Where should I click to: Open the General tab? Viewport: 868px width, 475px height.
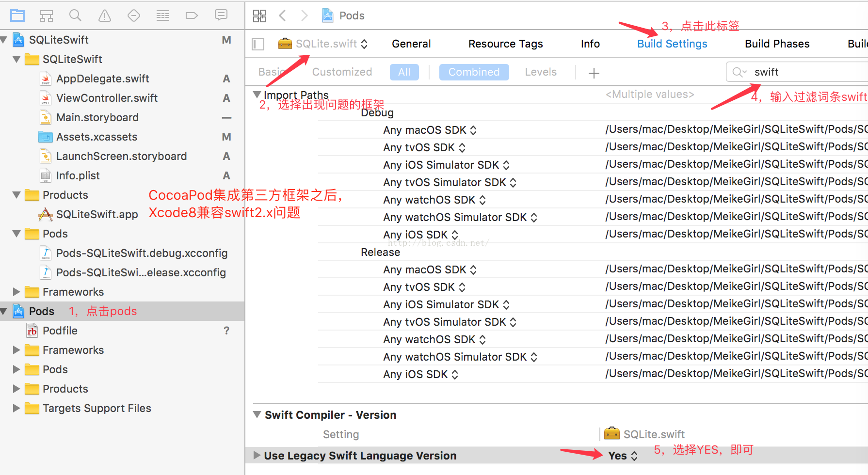[411, 44]
